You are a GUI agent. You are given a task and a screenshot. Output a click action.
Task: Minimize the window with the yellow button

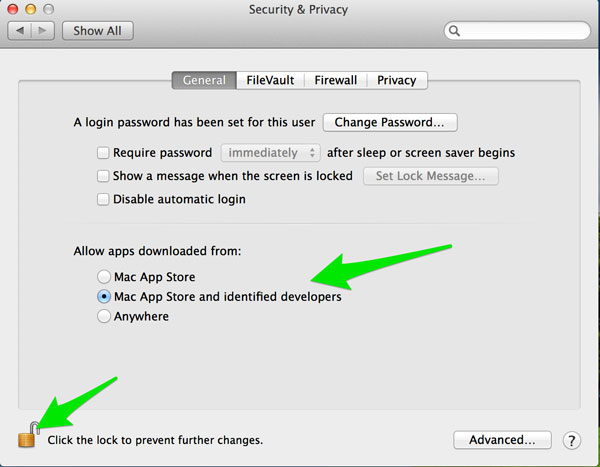33,9
